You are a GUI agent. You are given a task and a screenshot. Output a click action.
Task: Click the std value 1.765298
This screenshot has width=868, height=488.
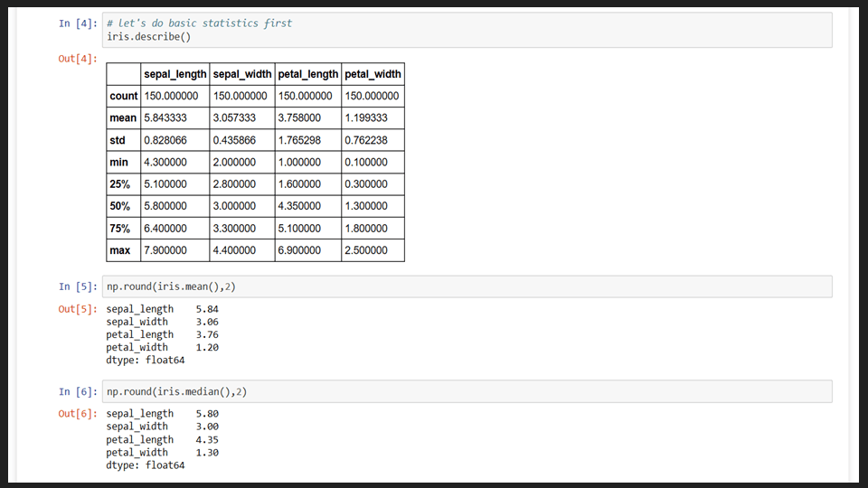pyautogui.click(x=299, y=141)
